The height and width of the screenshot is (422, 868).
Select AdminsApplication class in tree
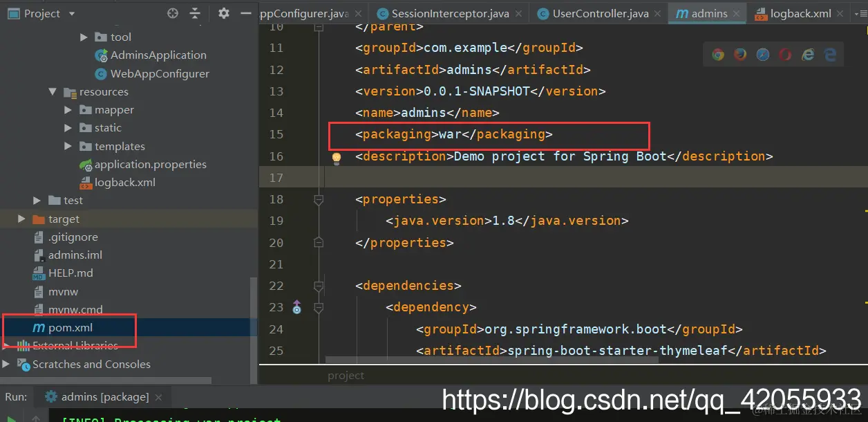tap(158, 55)
